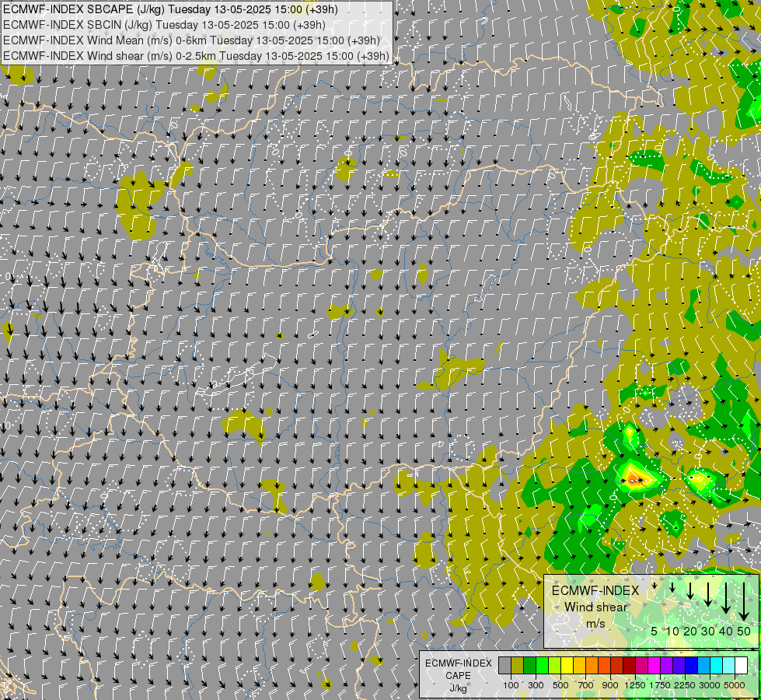Click the Wind shear 0-2.5km header line
This screenshot has height=700, width=761.
[197, 56]
